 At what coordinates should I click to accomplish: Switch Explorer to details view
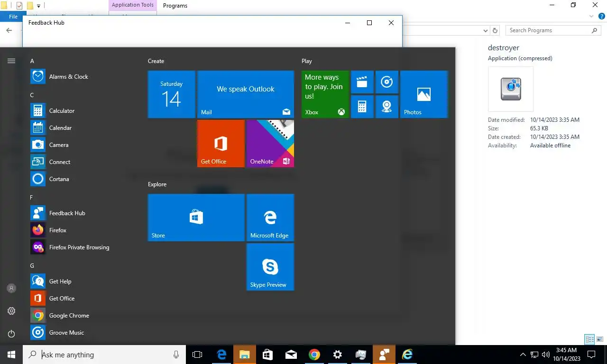pos(589,339)
